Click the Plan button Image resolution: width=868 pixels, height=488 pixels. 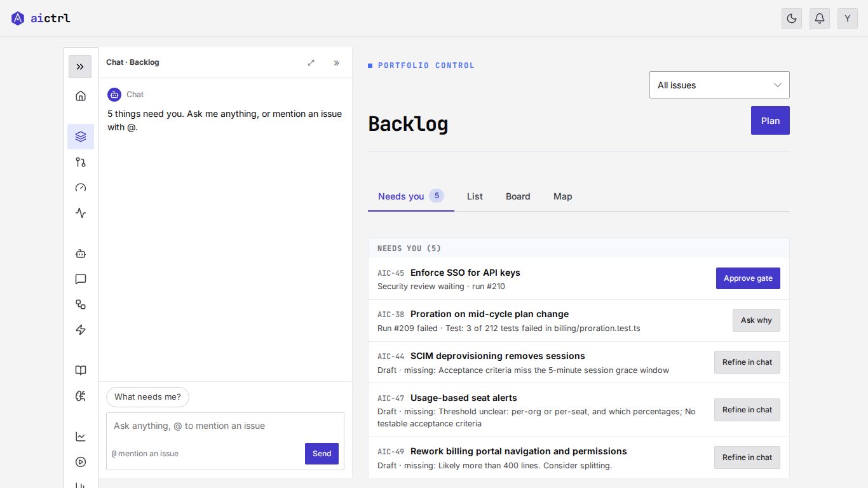pos(770,120)
